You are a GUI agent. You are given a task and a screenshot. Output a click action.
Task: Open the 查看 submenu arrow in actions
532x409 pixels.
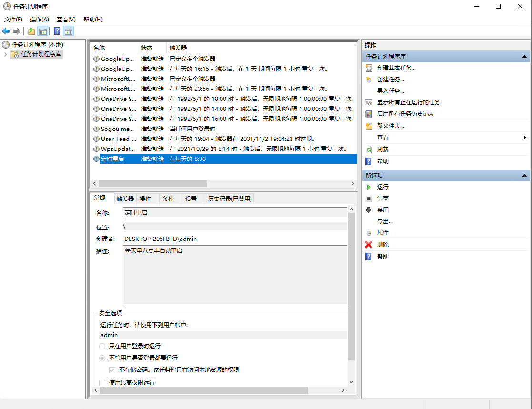[524, 138]
